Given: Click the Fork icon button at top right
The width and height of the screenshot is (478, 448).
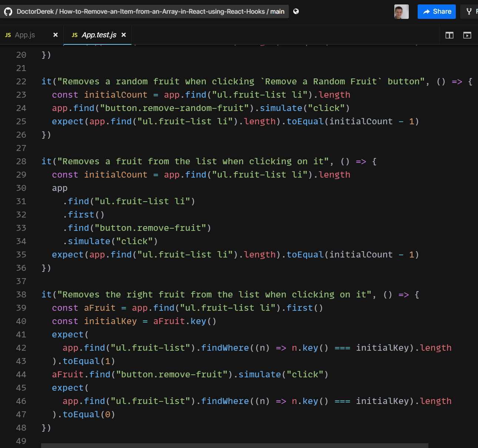Looking at the screenshot, I should click(468, 11).
